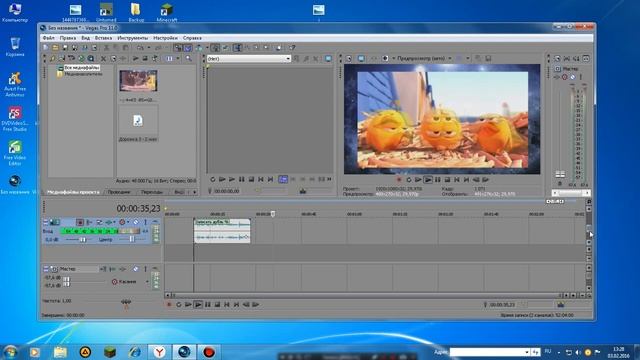Toggle loop playback in timeline transport
The image size is (640, 360).
point(178,304)
